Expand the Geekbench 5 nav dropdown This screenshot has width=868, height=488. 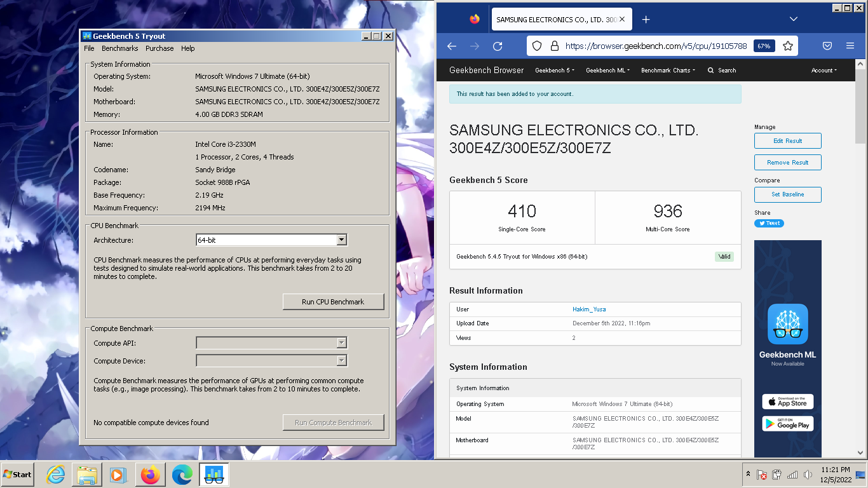pyautogui.click(x=555, y=71)
